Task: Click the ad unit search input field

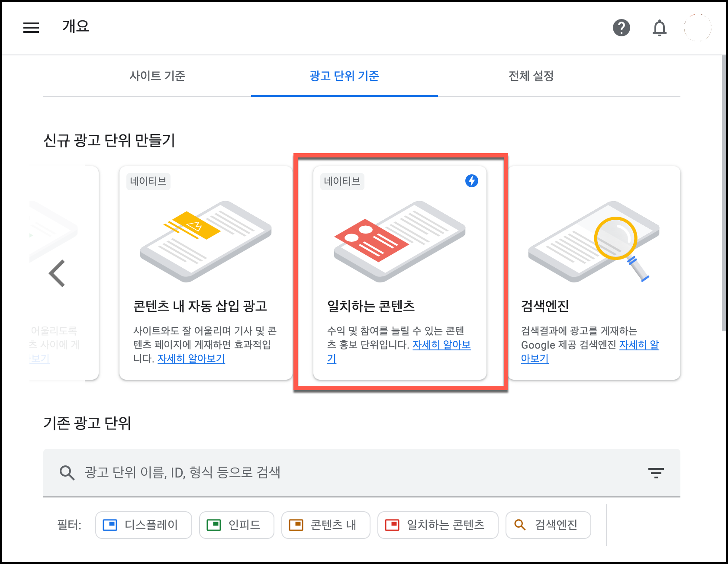Action: [x=260, y=473]
